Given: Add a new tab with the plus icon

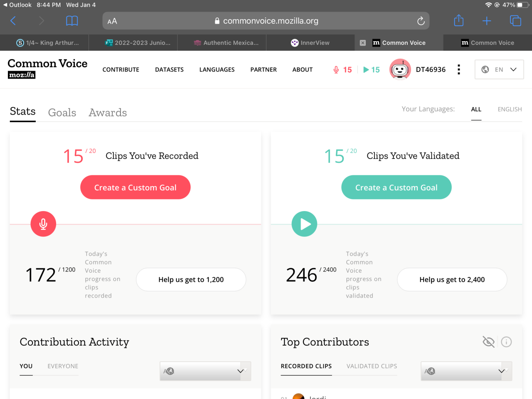Looking at the screenshot, I should 487,21.
